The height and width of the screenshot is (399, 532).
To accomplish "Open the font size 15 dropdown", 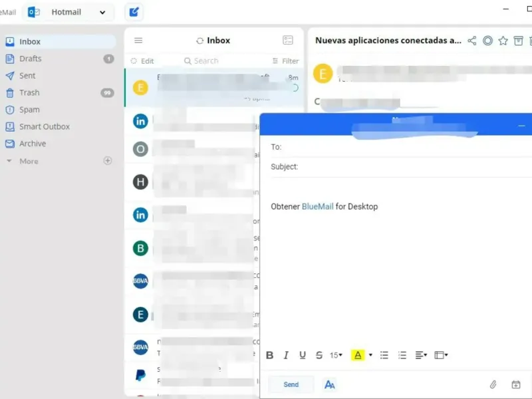I will (x=336, y=355).
